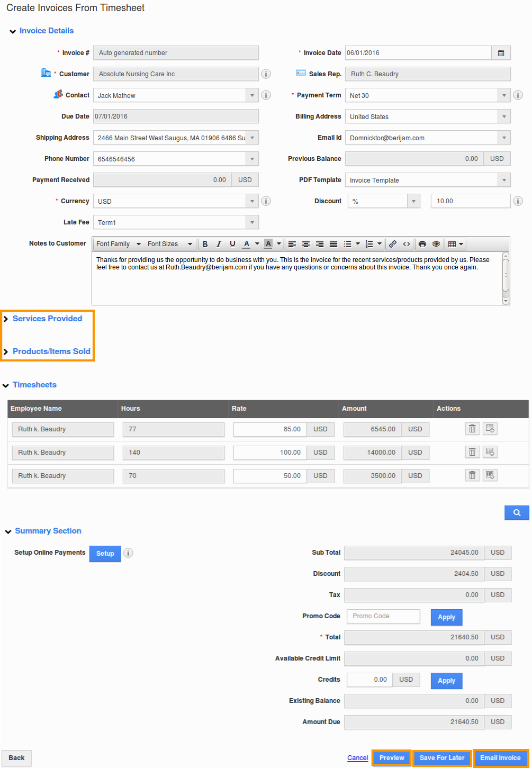
Task: Click the print icon in notes toolbar
Action: click(x=422, y=244)
